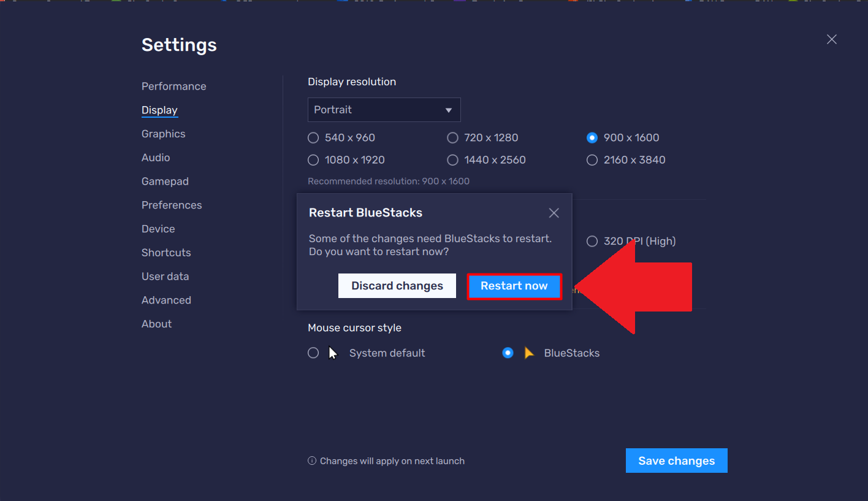Click the Restart now button

(514, 286)
